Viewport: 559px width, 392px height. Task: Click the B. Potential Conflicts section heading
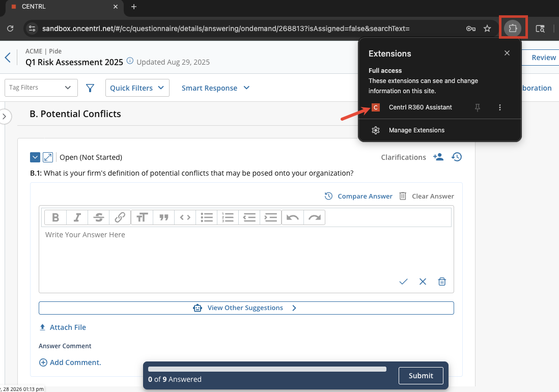click(x=75, y=114)
